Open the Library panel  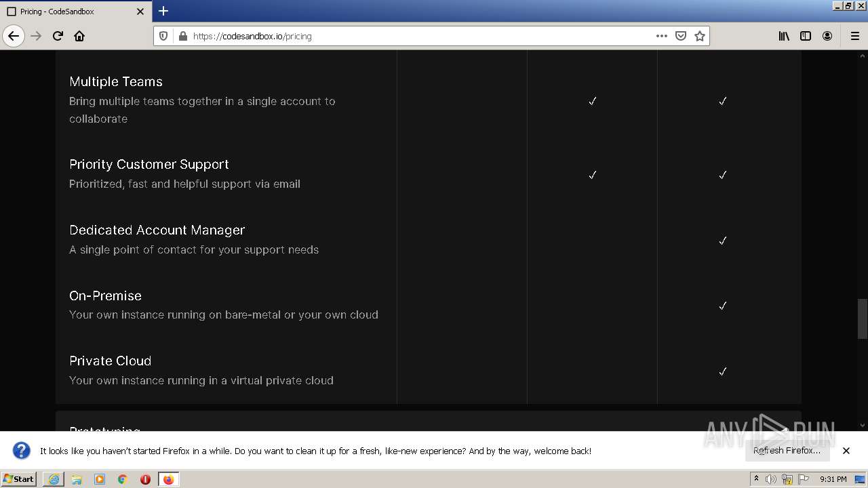pyautogui.click(x=784, y=36)
